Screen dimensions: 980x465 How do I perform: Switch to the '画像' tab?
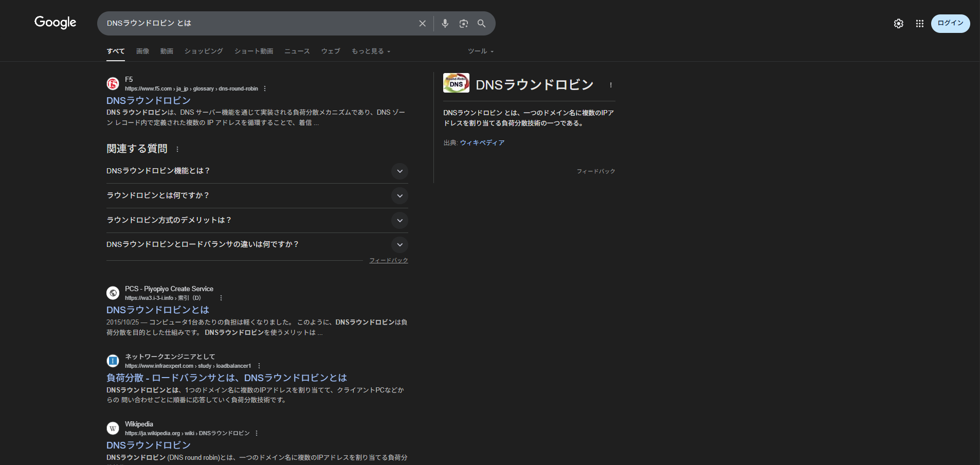pos(142,51)
